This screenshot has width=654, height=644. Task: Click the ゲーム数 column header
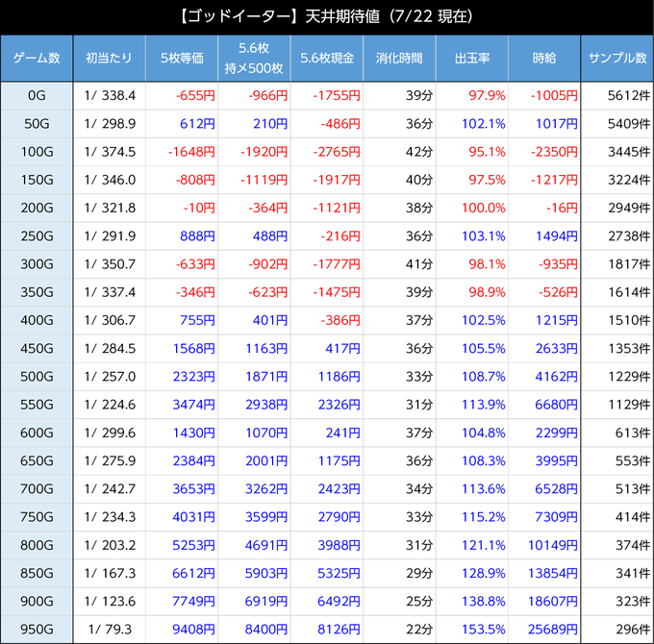coord(37,59)
